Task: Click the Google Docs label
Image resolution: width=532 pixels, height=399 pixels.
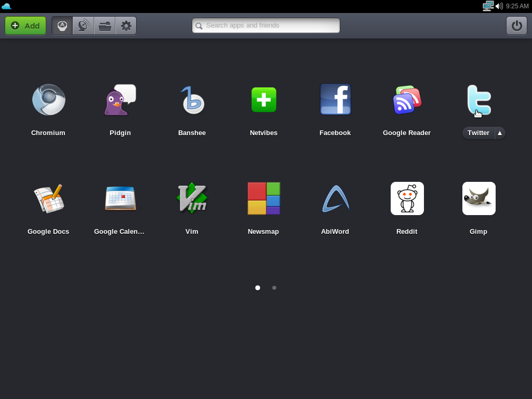Action: (48, 232)
